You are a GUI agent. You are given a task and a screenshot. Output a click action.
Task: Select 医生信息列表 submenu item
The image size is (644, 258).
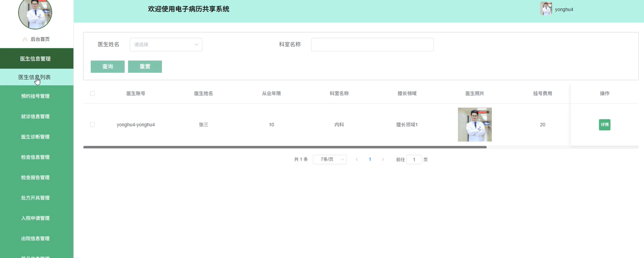(37, 77)
